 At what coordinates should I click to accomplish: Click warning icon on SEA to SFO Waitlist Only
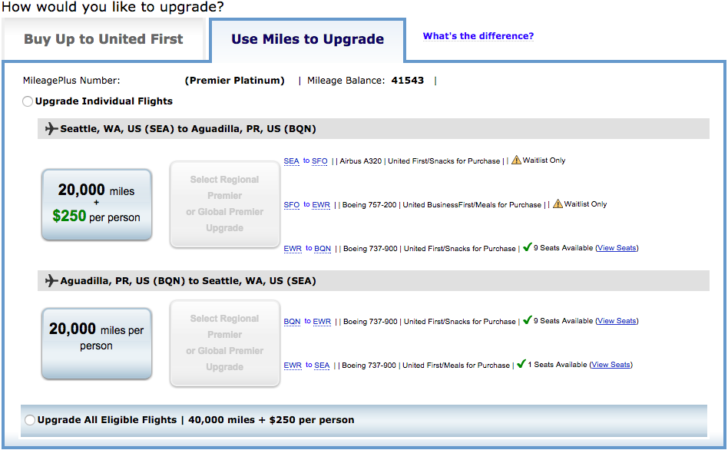516,160
